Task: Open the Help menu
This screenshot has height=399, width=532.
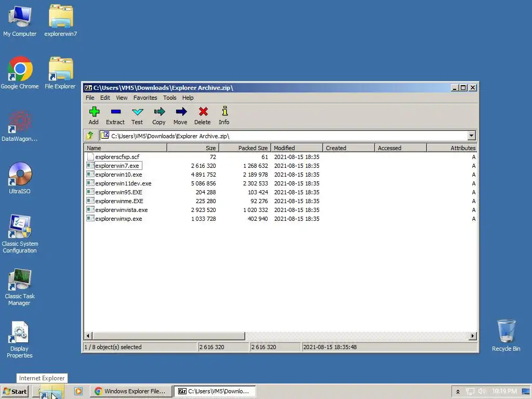Action: (188, 98)
